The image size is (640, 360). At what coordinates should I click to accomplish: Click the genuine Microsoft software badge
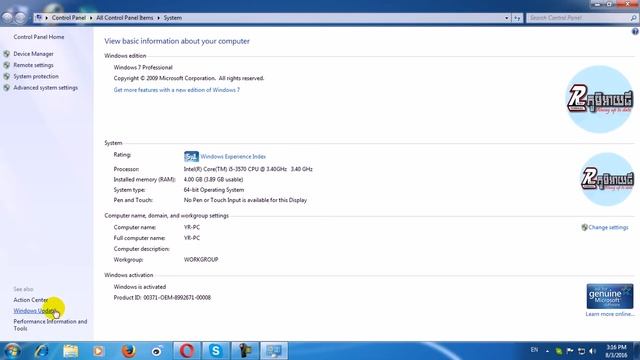click(x=610, y=296)
